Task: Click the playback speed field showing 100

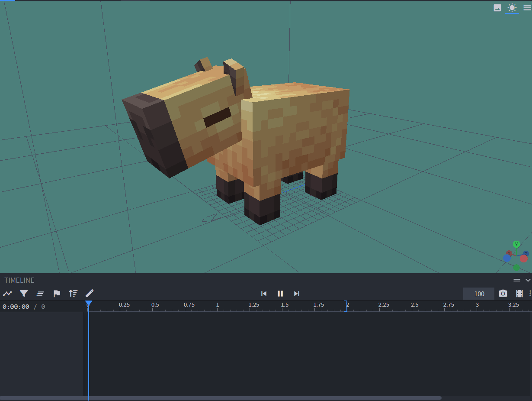Action: [x=479, y=294]
